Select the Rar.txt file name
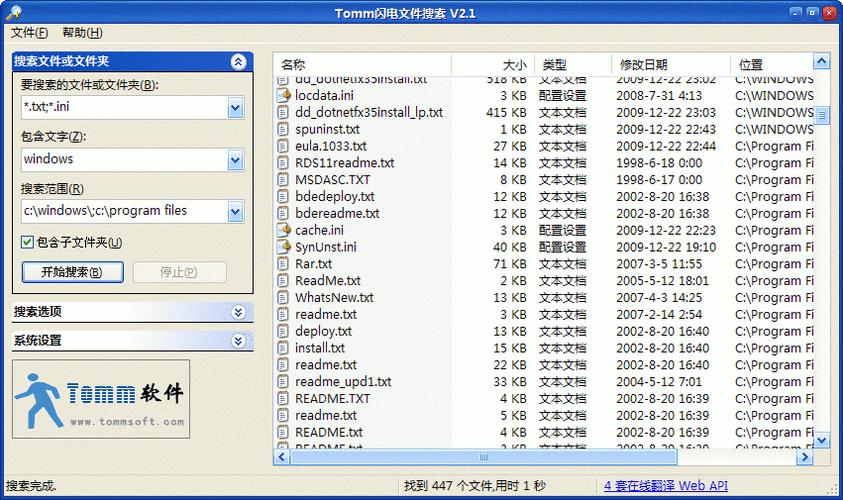The width and height of the screenshot is (843, 500). tap(313, 264)
